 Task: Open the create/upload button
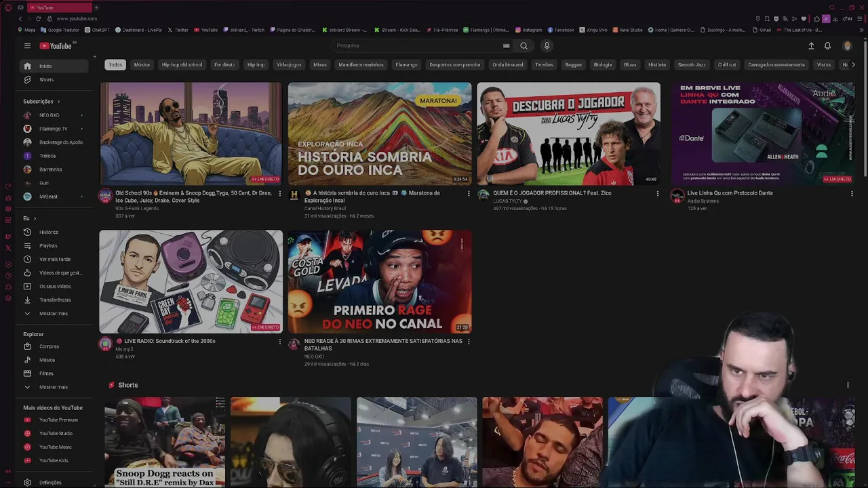811,45
